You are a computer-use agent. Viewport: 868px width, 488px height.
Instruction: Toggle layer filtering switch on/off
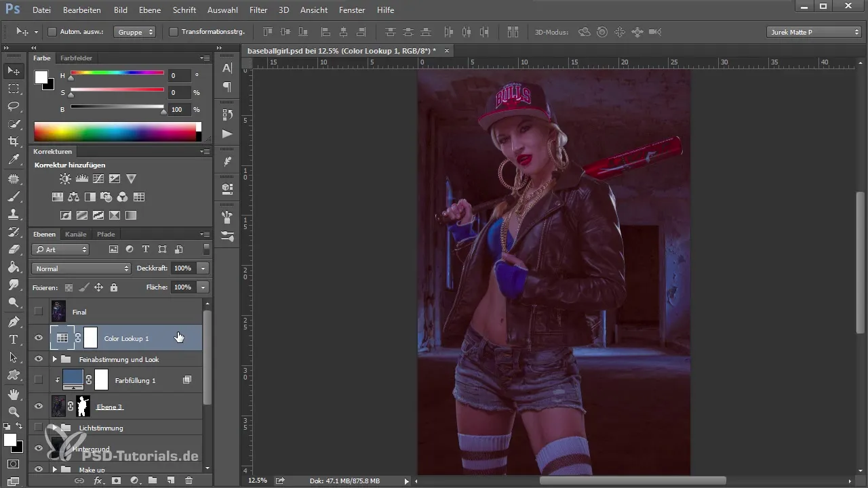click(206, 249)
